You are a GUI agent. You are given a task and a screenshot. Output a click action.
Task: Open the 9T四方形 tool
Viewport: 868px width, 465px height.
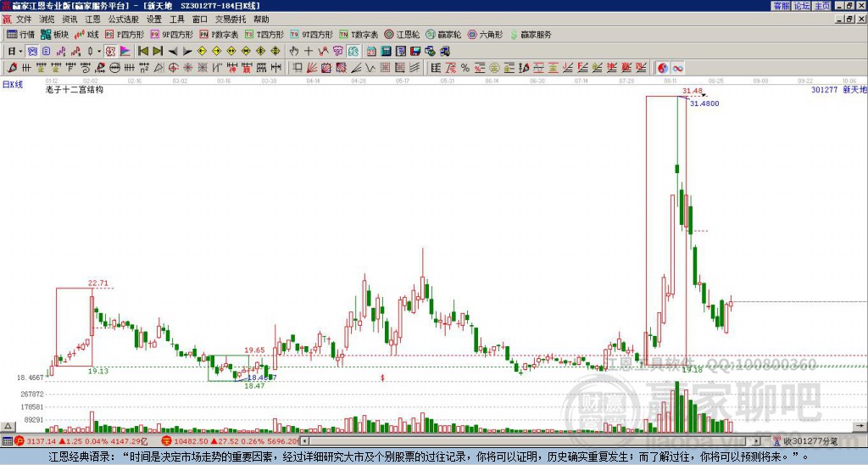tap(311, 34)
